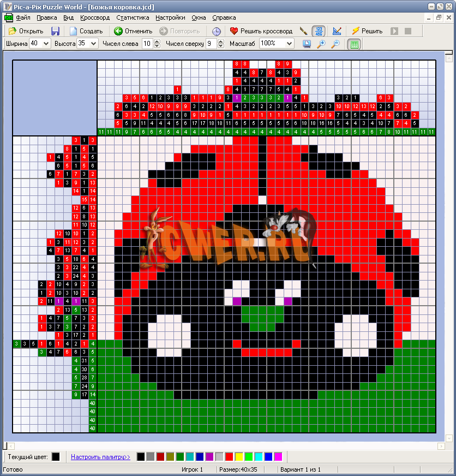Increase Чисел сверху with up arrow
Image resolution: width=456 pixels, height=476 pixels.
coord(221,41)
